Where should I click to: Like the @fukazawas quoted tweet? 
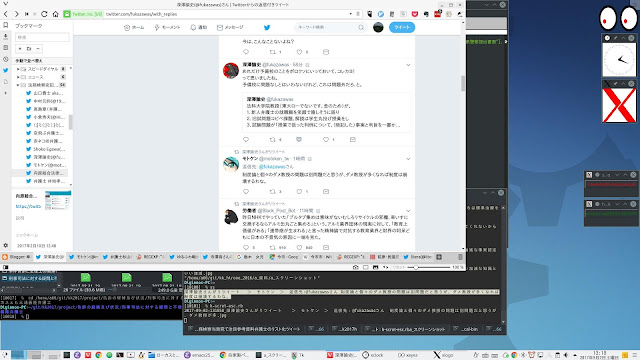coord(326,140)
